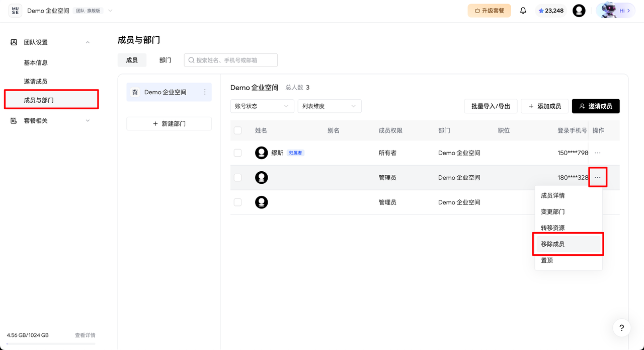Click the 新建部门 button

pyautogui.click(x=169, y=123)
